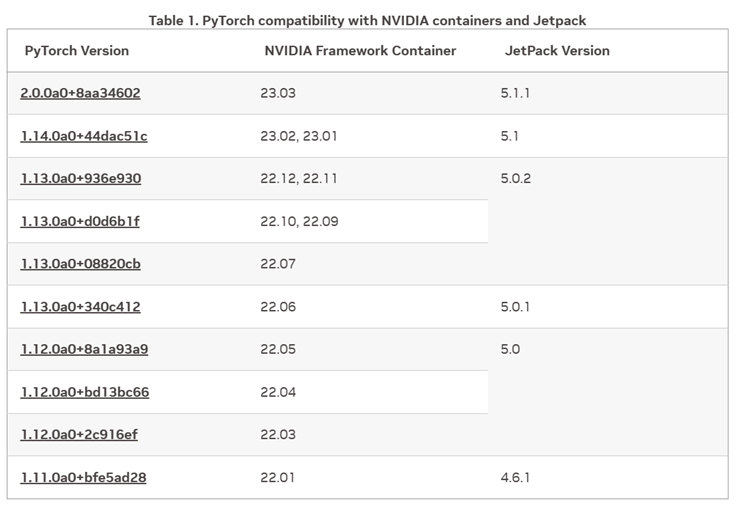Click the 1.14.0a0+44dac51c version link

pos(84,136)
